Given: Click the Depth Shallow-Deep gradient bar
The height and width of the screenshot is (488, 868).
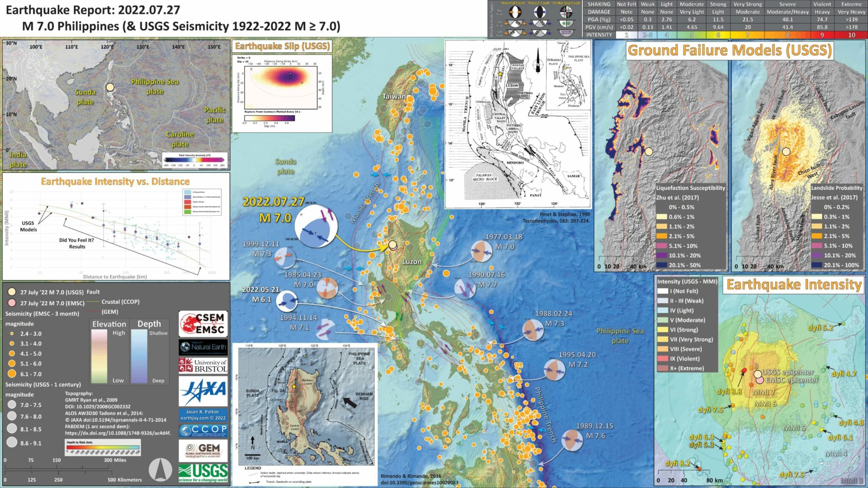Looking at the screenshot, I should [x=139, y=357].
